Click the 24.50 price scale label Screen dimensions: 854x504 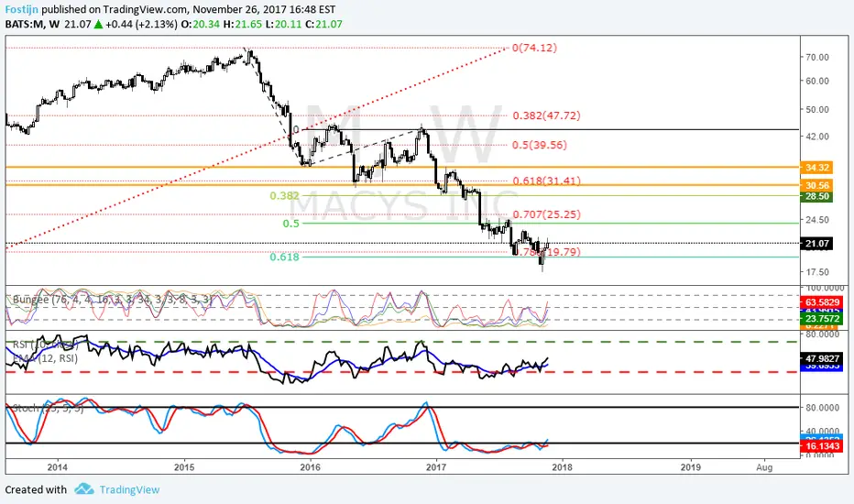pyautogui.click(x=816, y=220)
